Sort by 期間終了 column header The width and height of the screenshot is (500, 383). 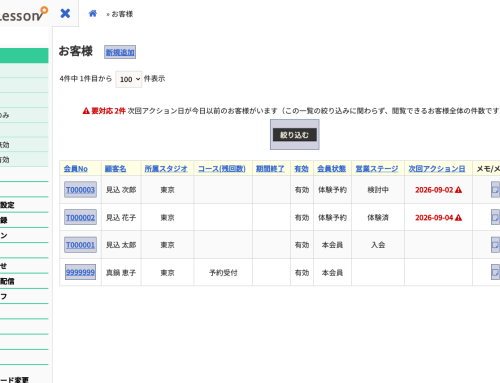[x=270, y=169]
